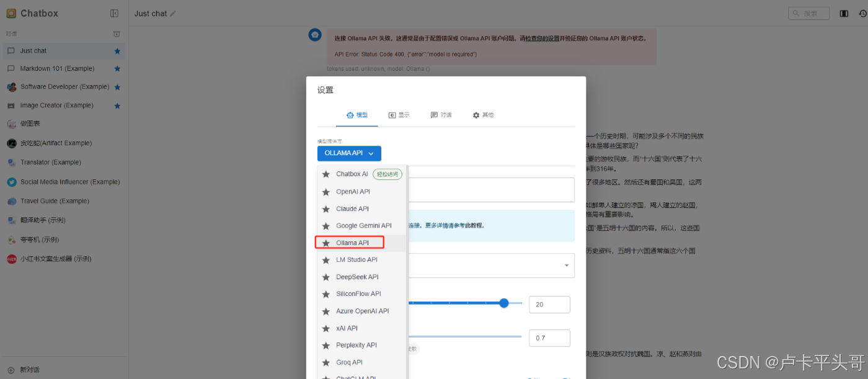868x379 pixels.
Task: Click Translator (Example) avatar icon
Action: coord(11,163)
